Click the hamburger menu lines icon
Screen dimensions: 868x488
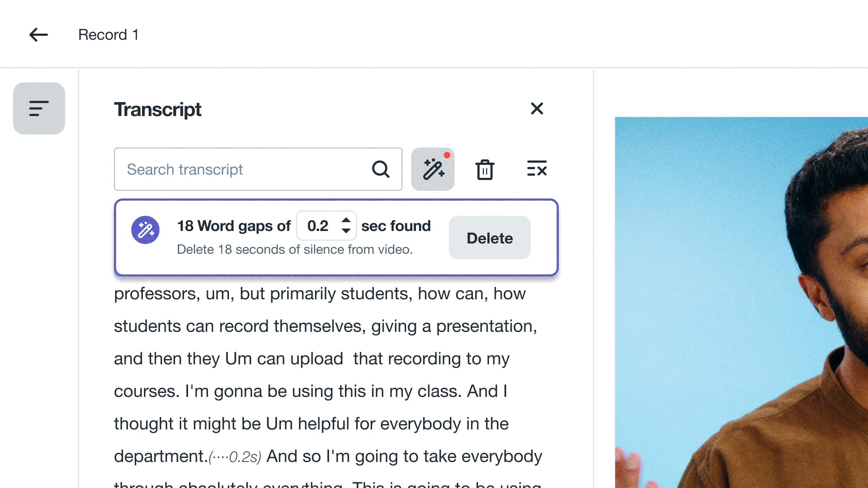click(38, 108)
